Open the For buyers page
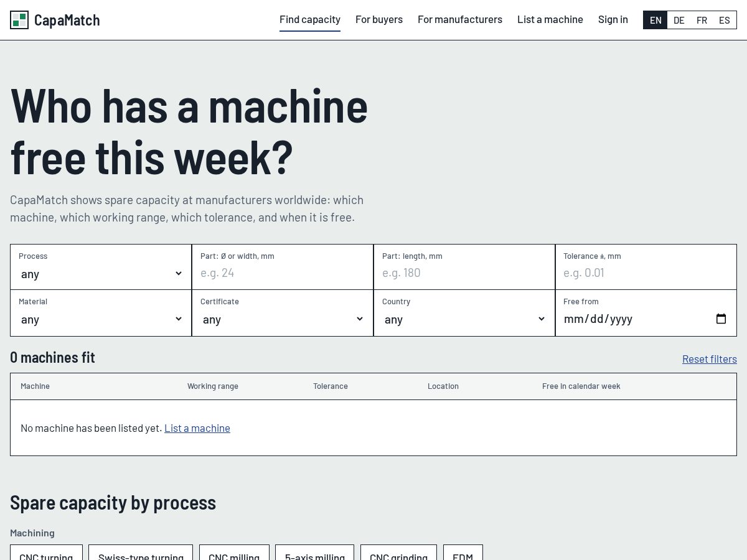The height and width of the screenshot is (560, 747). pyautogui.click(x=379, y=19)
